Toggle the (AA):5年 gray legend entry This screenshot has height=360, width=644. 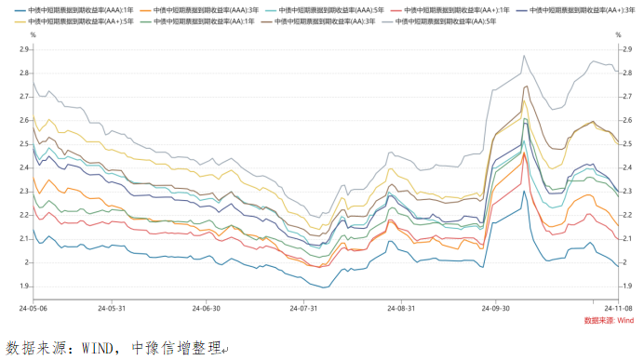438,21
